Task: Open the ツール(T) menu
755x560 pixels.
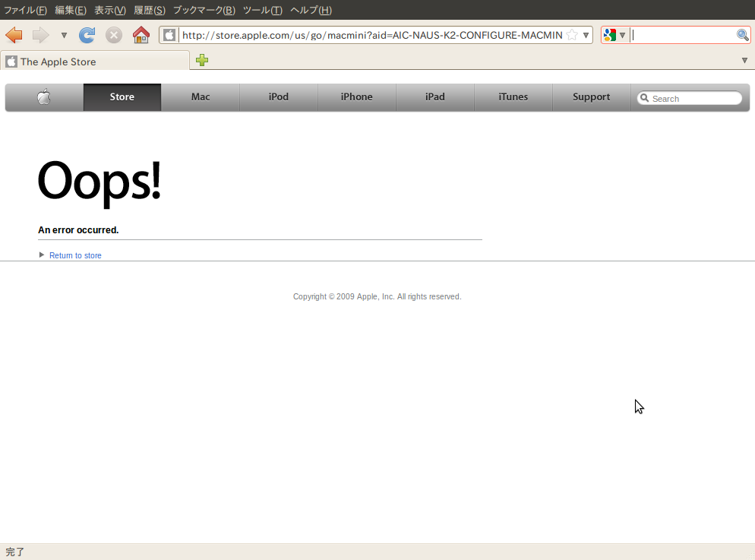Action: 262,10
